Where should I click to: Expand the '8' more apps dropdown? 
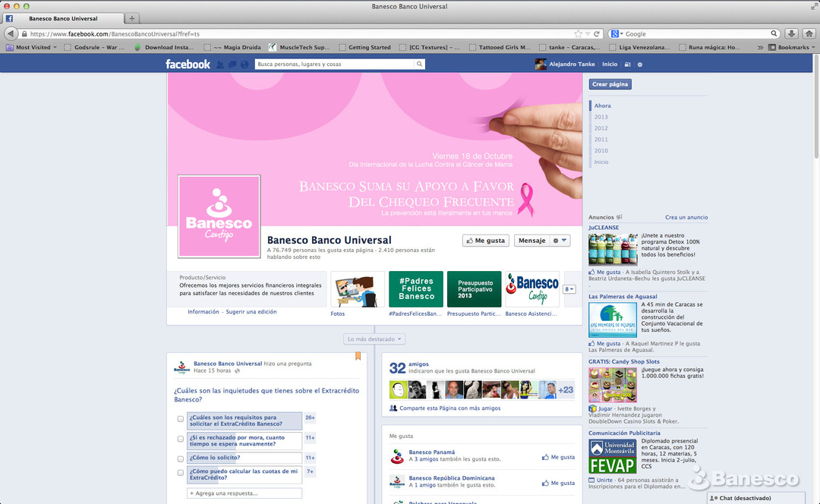(x=569, y=289)
